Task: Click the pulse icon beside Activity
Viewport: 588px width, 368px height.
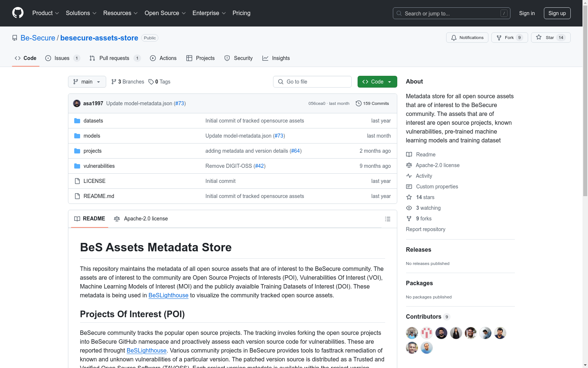Action: point(409,176)
